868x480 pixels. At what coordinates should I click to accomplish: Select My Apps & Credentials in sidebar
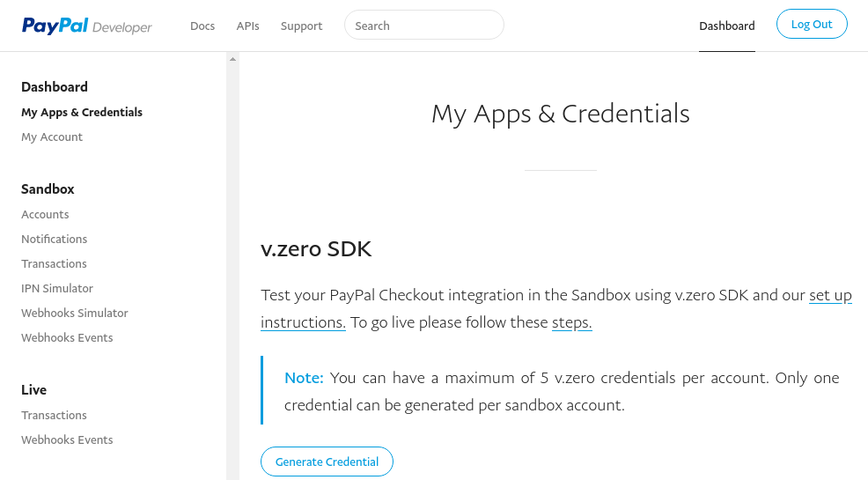point(82,113)
